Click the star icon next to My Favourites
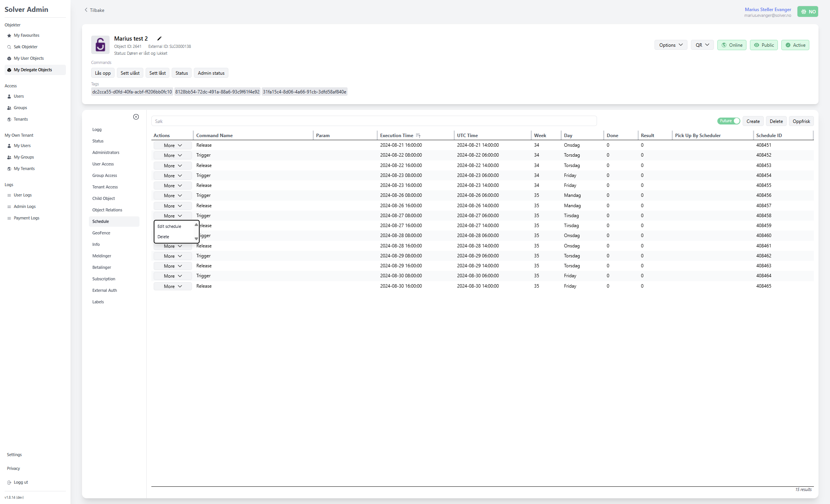The height and width of the screenshot is (504, 830). 9,36
